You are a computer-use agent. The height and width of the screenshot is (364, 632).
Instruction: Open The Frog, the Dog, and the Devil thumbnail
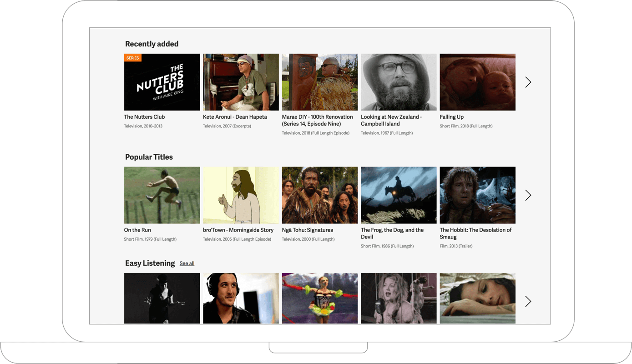[x=399, y=195]
